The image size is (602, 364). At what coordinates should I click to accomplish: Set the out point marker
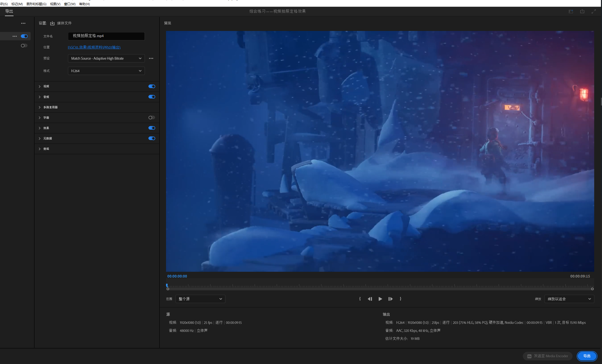pyautogui.click(x=400, y=299)
